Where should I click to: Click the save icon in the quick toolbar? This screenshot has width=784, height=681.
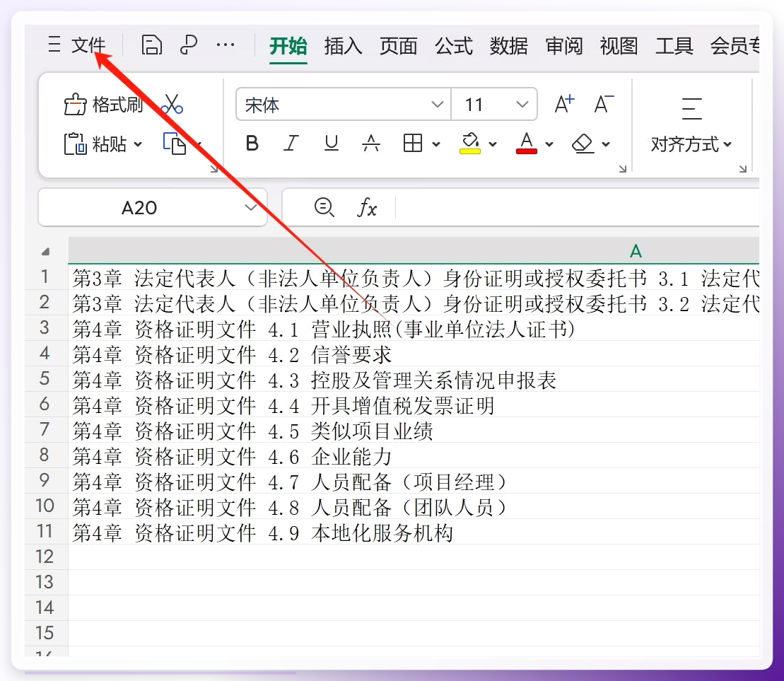point(151,45)
